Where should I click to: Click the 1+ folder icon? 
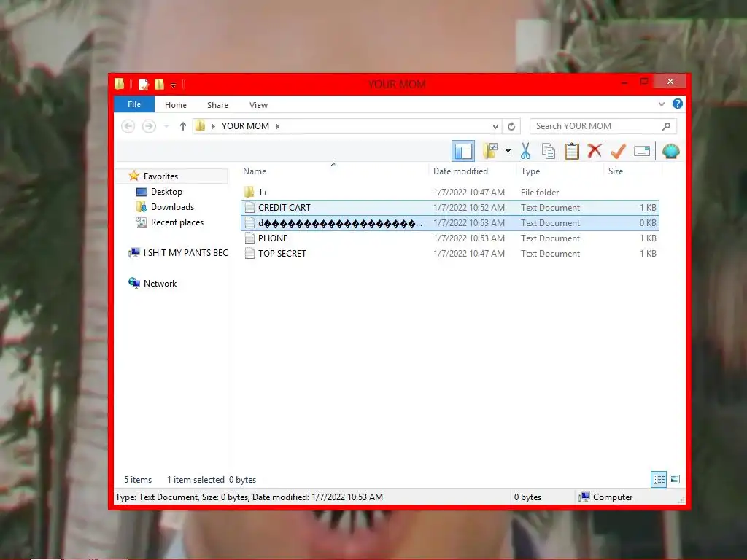[x=249, y=192]
